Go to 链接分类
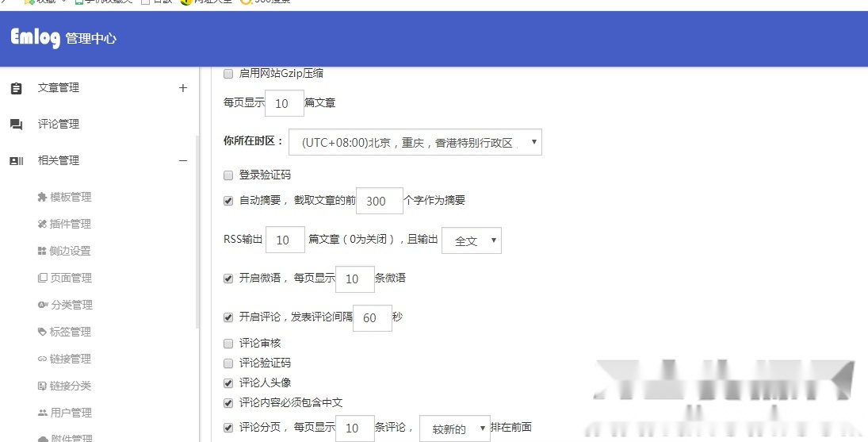The image size is (868, 442). pyautogui.click(x=71, y=386)
